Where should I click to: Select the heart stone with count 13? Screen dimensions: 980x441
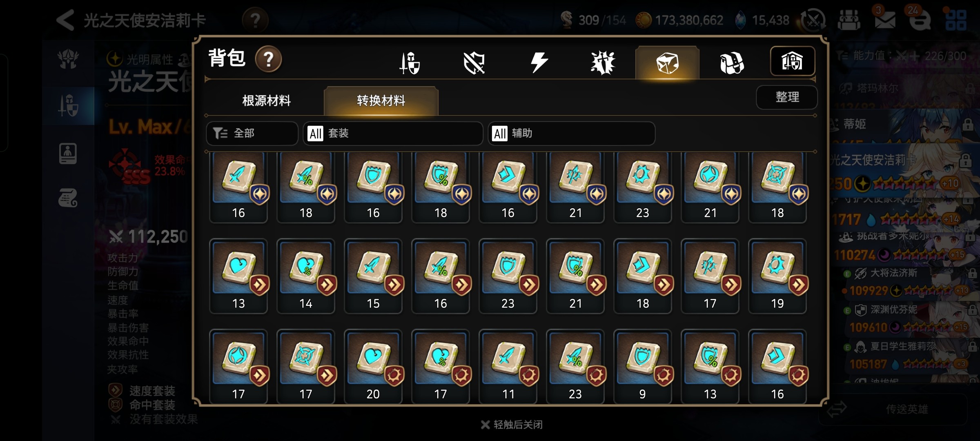click(x=238, y=276)
